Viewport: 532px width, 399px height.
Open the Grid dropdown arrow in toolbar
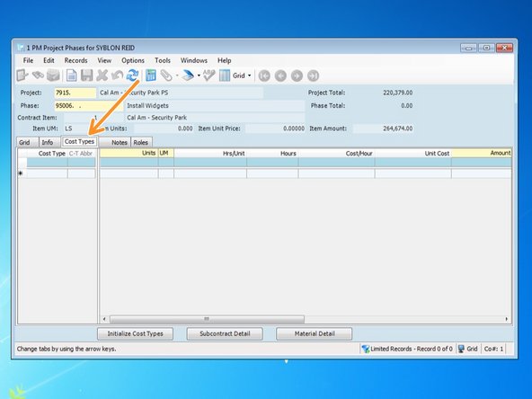click(x=250, y=75)
